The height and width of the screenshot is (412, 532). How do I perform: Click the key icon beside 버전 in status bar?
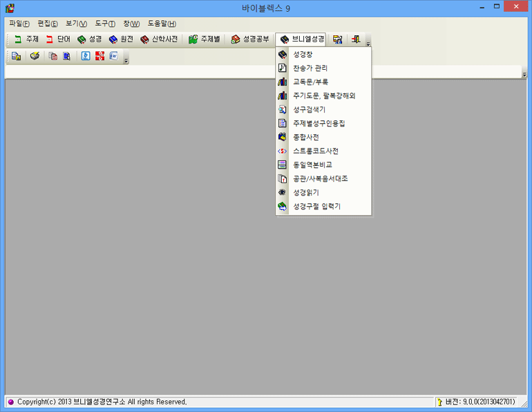(439, 402)
